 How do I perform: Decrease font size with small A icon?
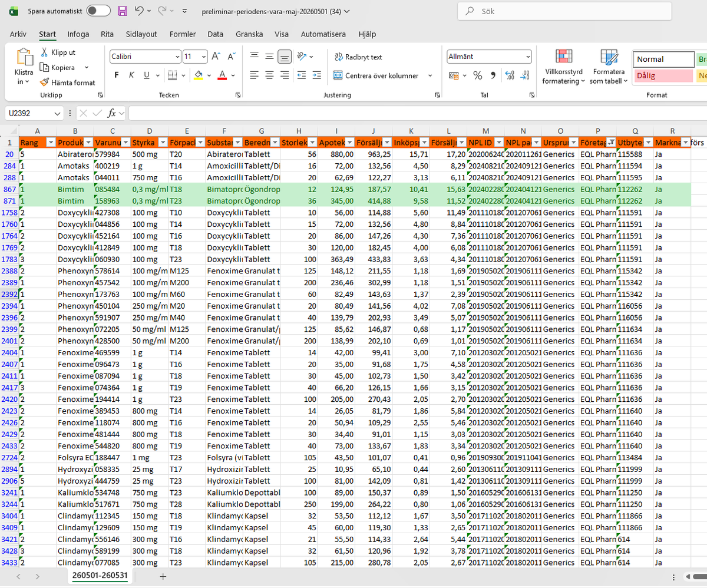click(231, 57)
